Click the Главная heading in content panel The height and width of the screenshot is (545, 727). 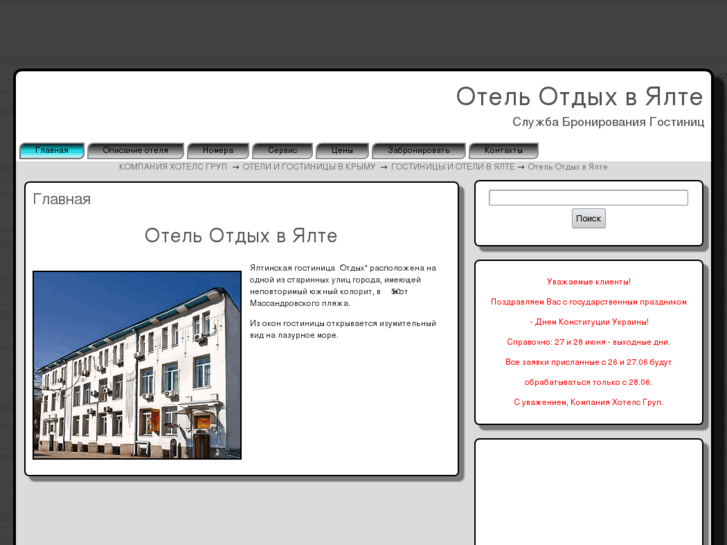(62, 199)
